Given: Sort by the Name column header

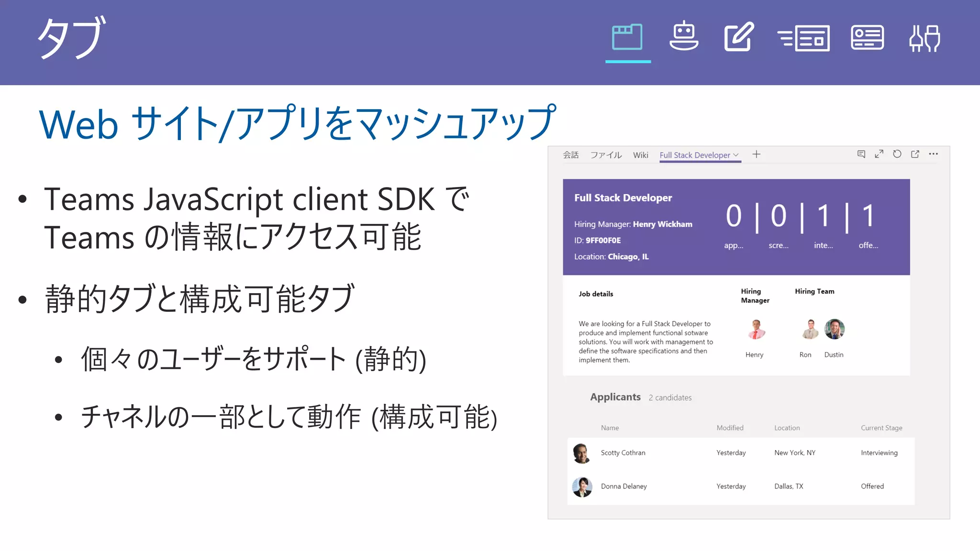Looking at the screenshot, I should point(610,428).
